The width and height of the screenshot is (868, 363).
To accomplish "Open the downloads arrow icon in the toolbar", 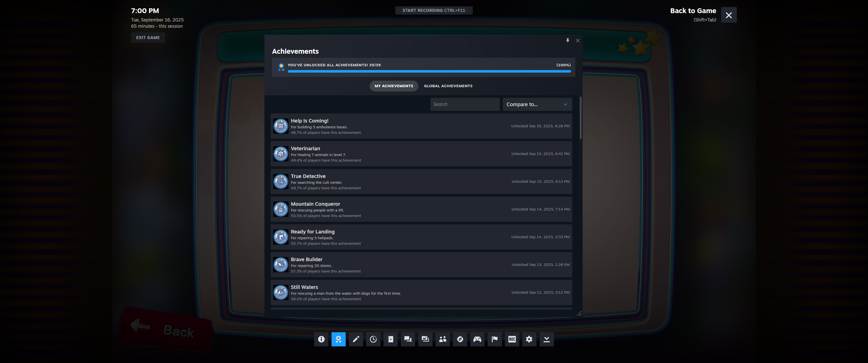I will [x=547, y=339].
